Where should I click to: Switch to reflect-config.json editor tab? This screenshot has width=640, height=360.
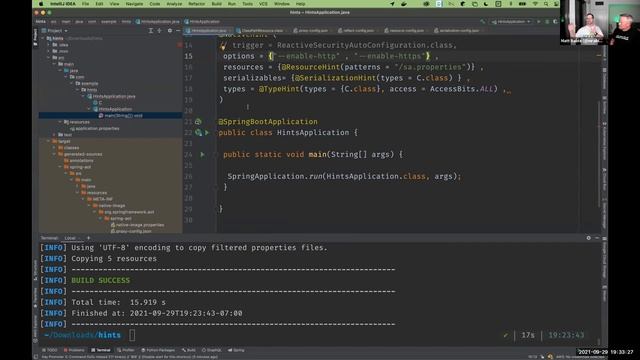(x=358, y=31)
